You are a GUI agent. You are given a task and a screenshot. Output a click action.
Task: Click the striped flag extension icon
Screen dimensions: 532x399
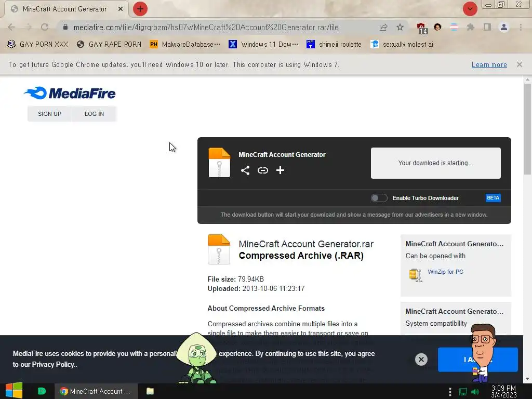click(454, 27)
